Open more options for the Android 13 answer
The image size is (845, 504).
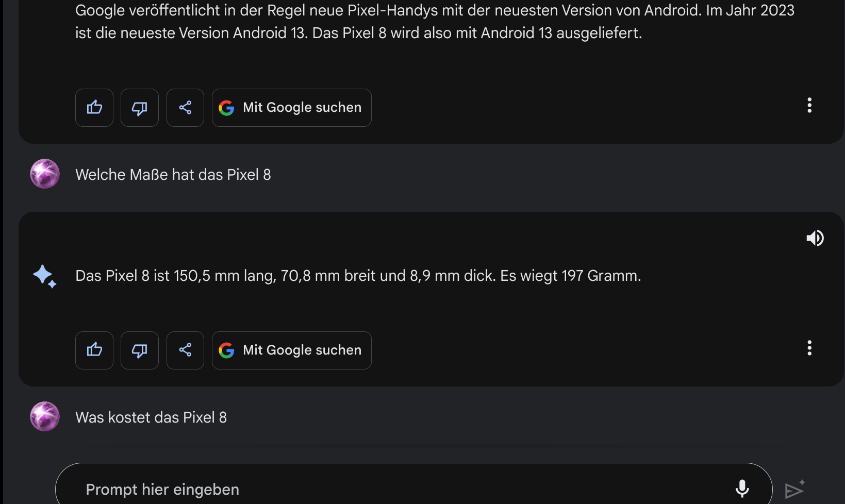pos(809,106)
